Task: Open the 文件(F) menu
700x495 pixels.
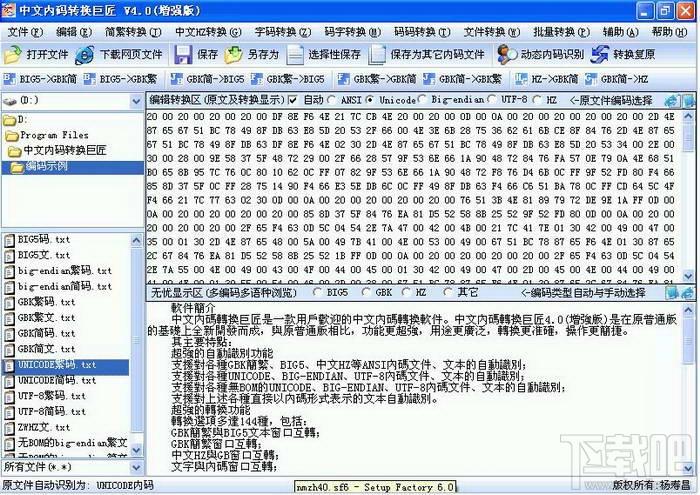Action: coord(25,32)
